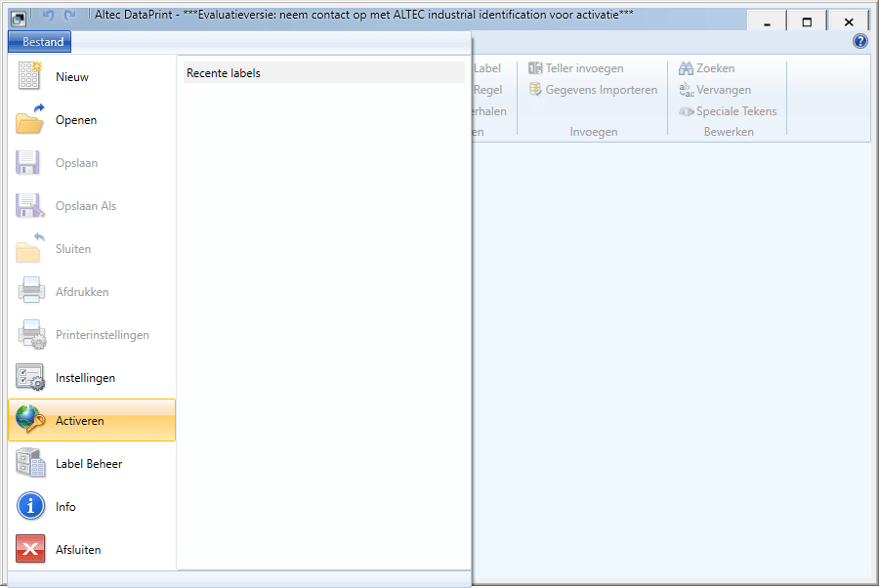Click the Vervangen replace icon
879x588 pixels.
pos(687,90)
